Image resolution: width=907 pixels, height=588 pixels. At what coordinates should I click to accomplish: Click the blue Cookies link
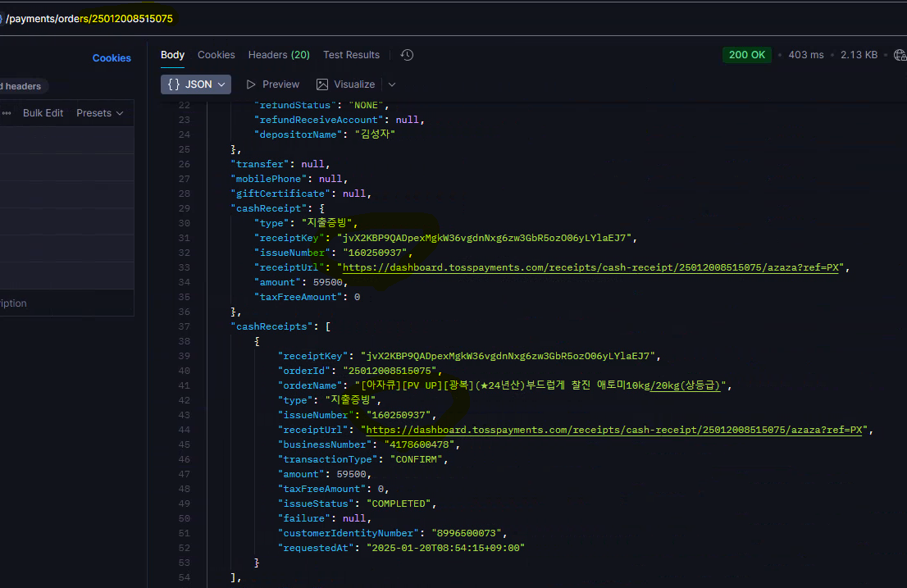pos(112,58)
